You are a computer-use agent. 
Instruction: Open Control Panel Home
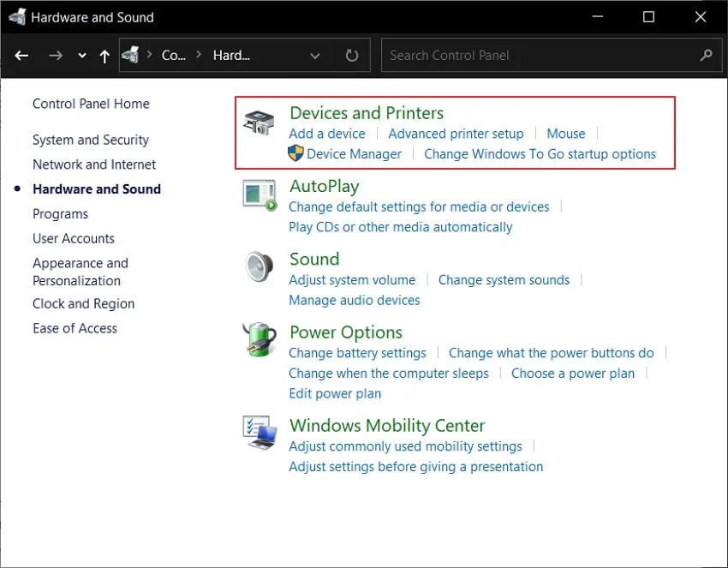click(91, 104)
